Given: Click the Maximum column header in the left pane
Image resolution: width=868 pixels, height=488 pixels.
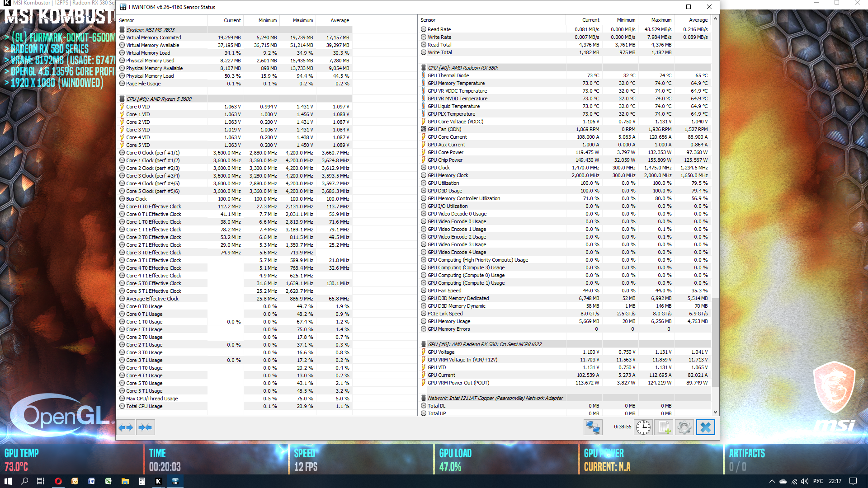Looking at the screenshot, I should [x=302, y=20].
